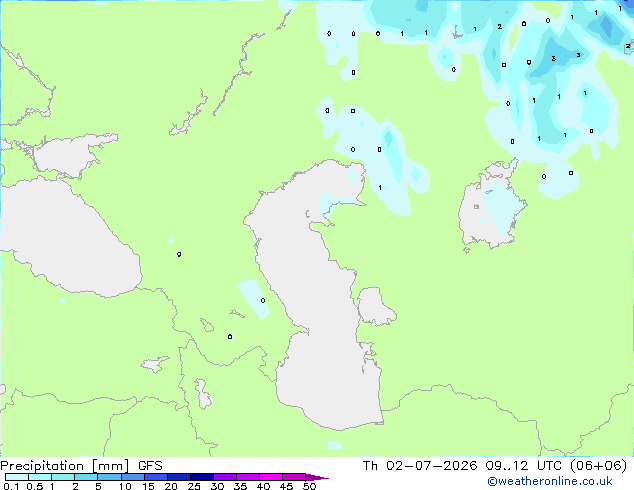The height and width of the screenshot is (490, 634).
Task: Click the 'Precipitation [mm]' legend title
Action: pyautogui.click(x=65, y=466)
